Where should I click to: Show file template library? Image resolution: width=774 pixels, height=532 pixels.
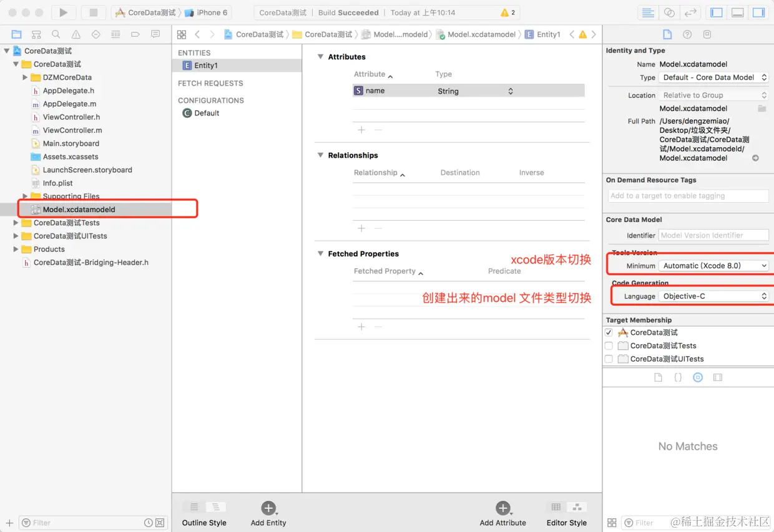click(x=658, y=377)
